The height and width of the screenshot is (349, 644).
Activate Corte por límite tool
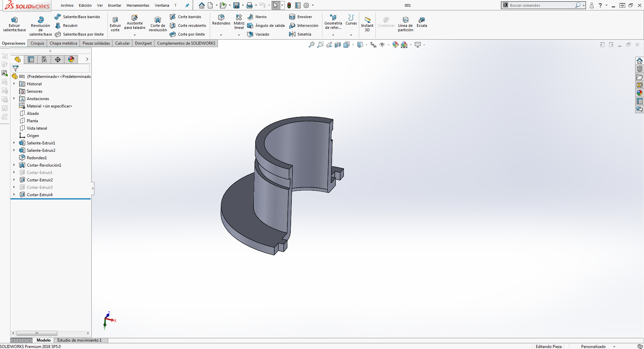(x=187, y=34)
